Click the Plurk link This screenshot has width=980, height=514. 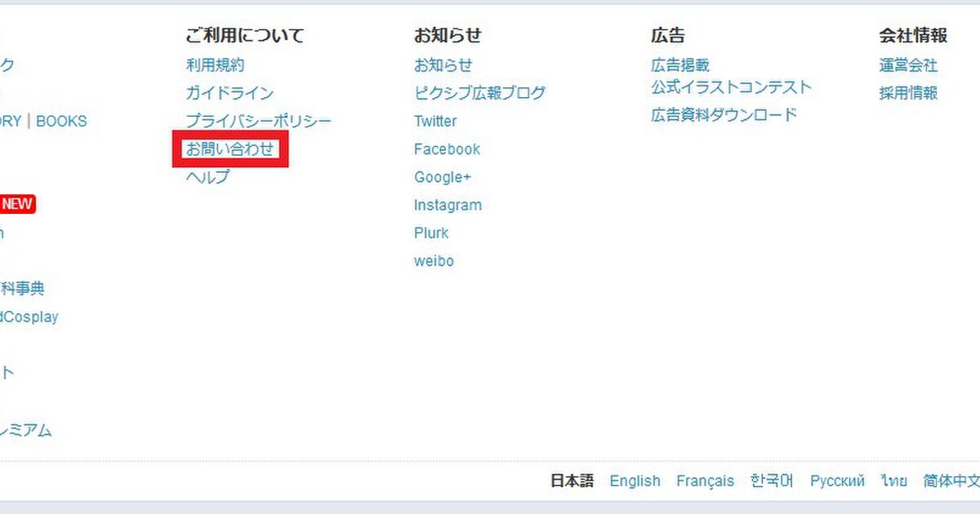tap(431, 233)
